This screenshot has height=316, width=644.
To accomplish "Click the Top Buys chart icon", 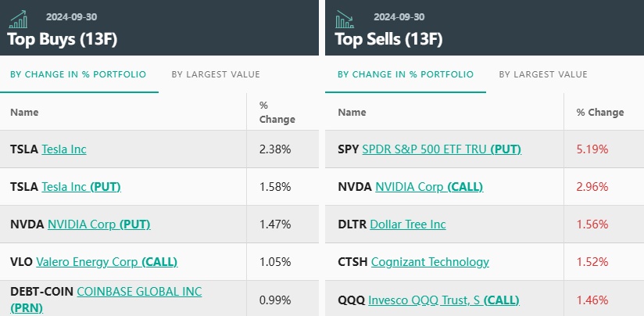I will [x=19, y=18].
